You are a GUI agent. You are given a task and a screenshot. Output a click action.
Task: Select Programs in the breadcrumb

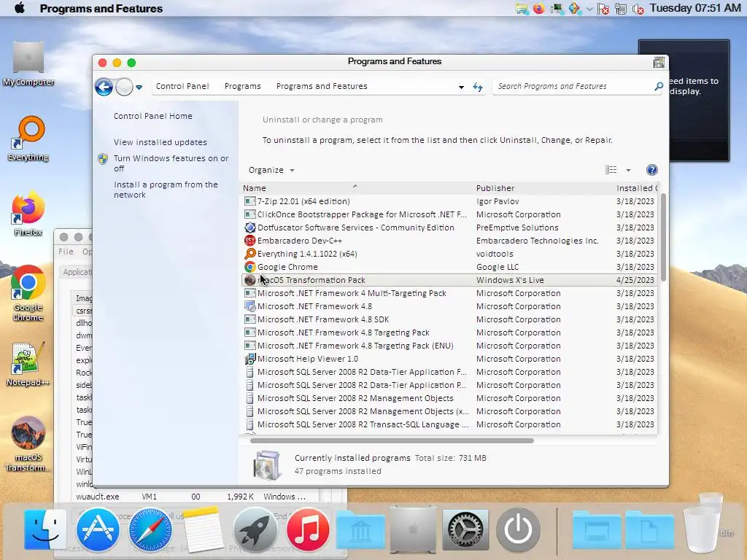pos(242,86)
